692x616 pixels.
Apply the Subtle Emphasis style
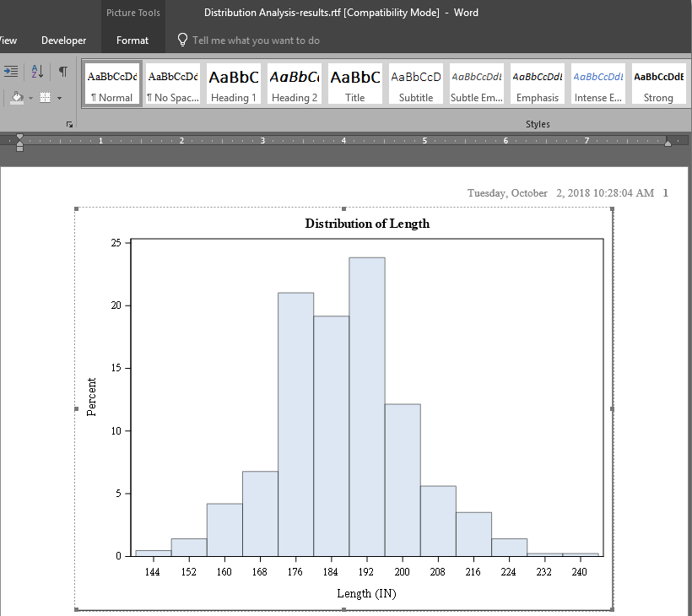tap(477, 84)
